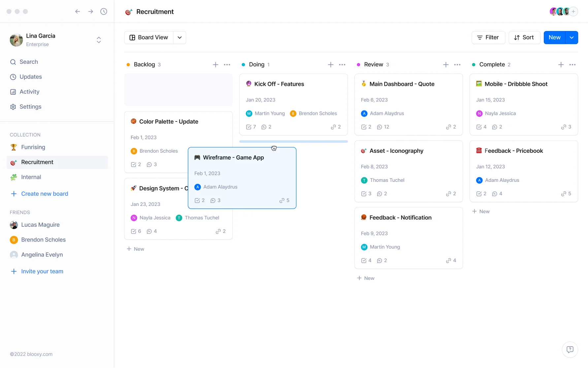Expand the Lina Garcia account switcher
588x368 pixels.
(99, 40)
